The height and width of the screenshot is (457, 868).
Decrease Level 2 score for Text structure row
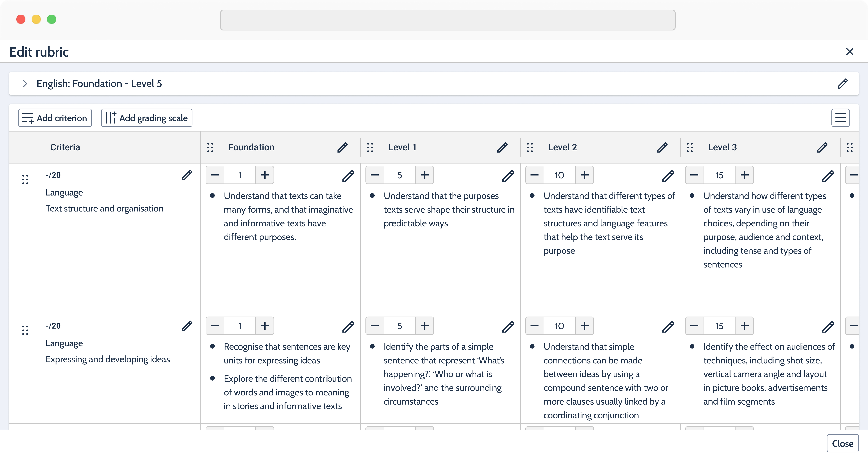coord(535,175)
